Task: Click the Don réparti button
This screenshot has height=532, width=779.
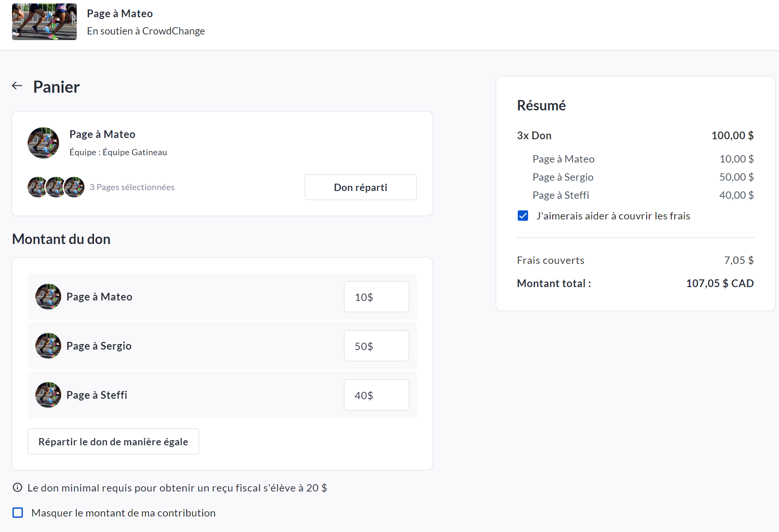Action: tap(360, 187)
